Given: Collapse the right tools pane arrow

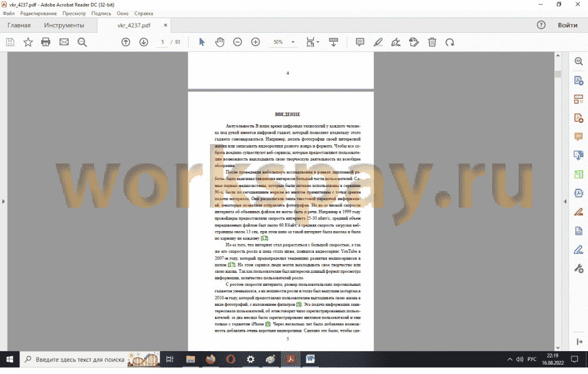Looking at the screenshot, I should point(565,202).
